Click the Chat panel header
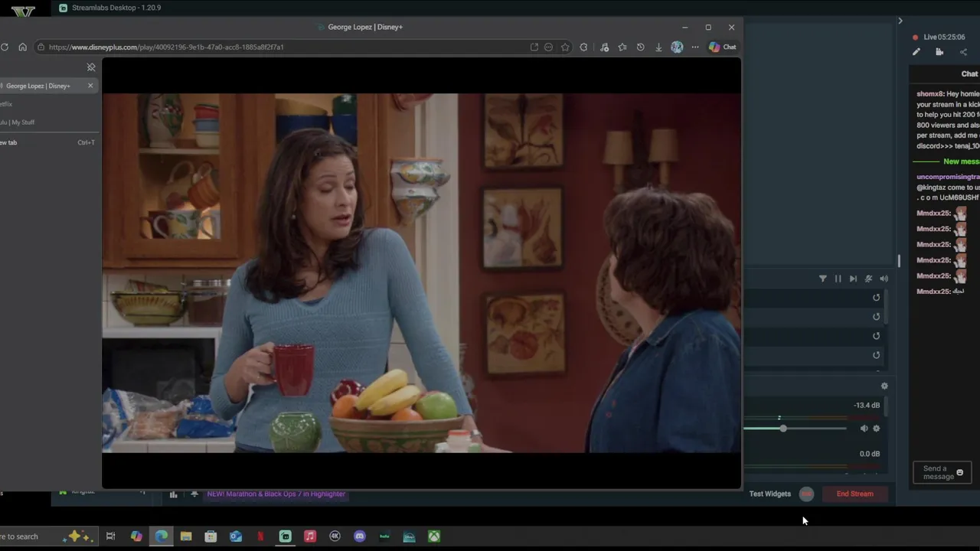This screenshot has width=980, height=551. coord(969,74)
